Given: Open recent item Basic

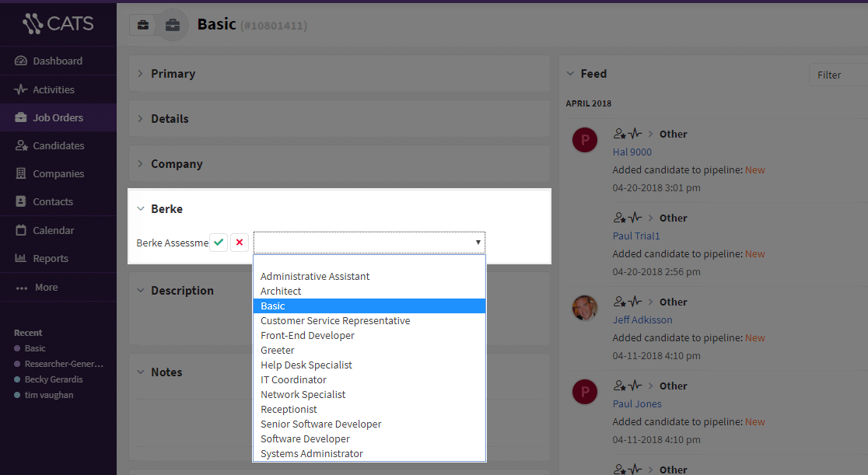Looking at the screenshot, I should click(35, 348).
